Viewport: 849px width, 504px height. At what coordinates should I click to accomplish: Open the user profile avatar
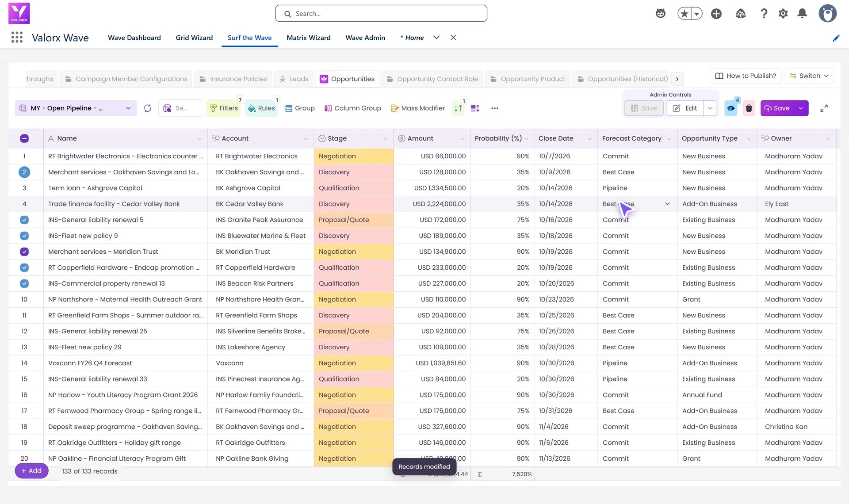pyautogui.click(x=827, y=13)
